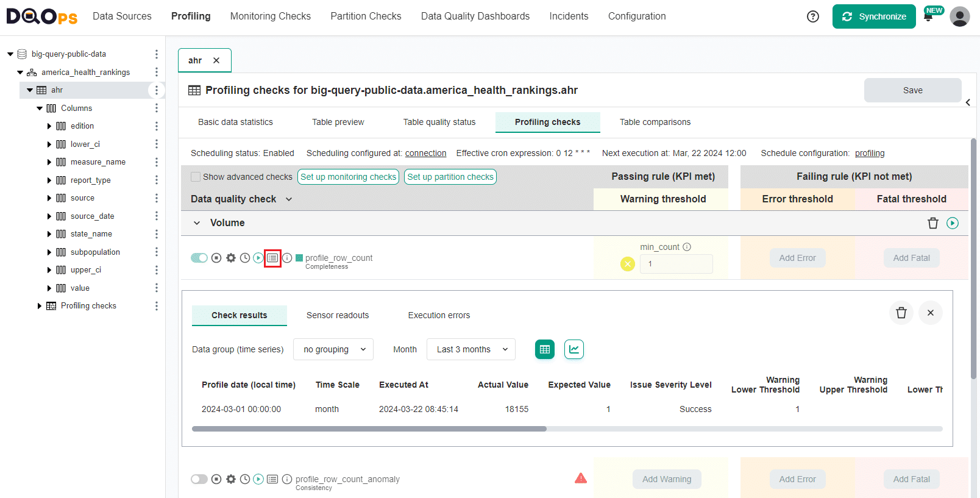This screenshot has width=980, height=498.
Task: Open the help question mark icon
Action: (x=813, y=16)
